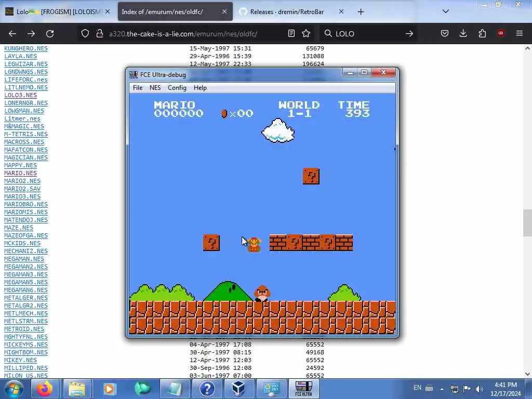Show hidden system tray icons

[x=442, y=389]
